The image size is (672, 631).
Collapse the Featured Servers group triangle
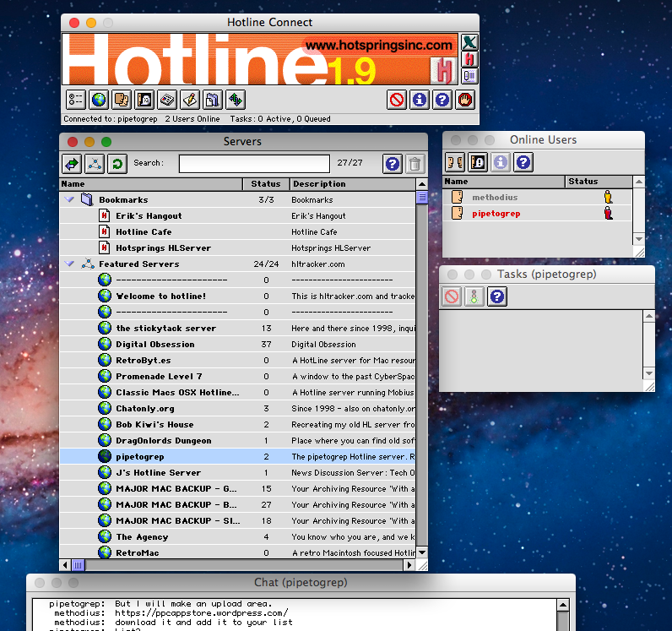coord(69,264)
